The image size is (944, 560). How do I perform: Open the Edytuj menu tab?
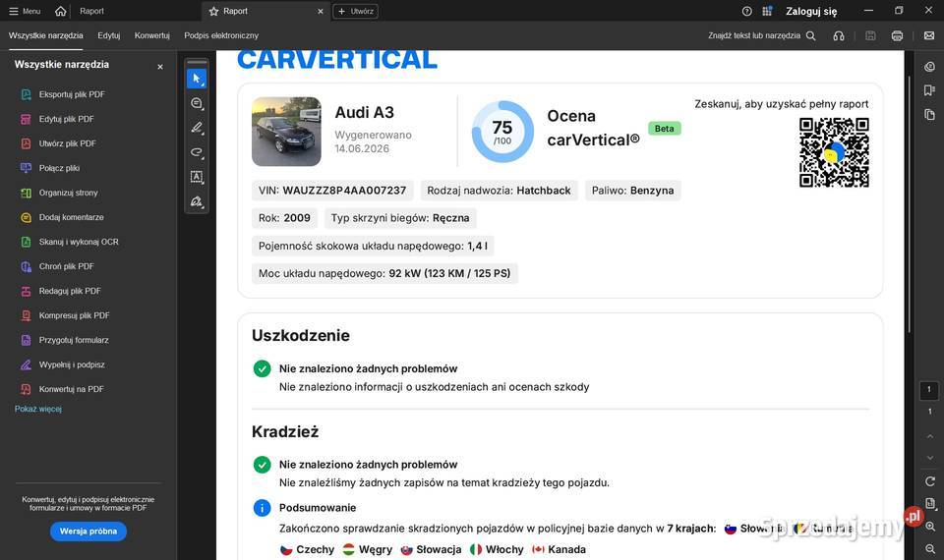[x=109, y=35]
